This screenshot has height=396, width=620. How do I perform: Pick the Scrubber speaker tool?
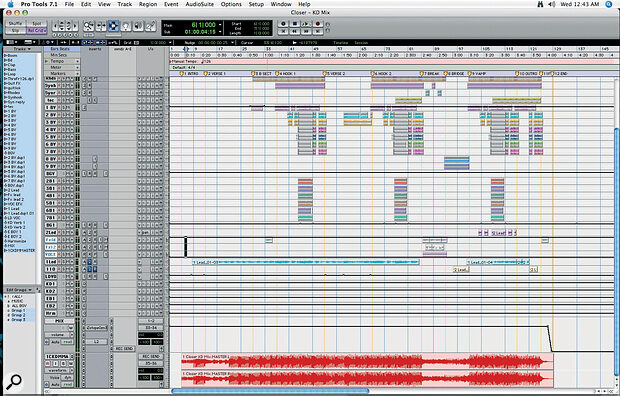tap(138, 26)
